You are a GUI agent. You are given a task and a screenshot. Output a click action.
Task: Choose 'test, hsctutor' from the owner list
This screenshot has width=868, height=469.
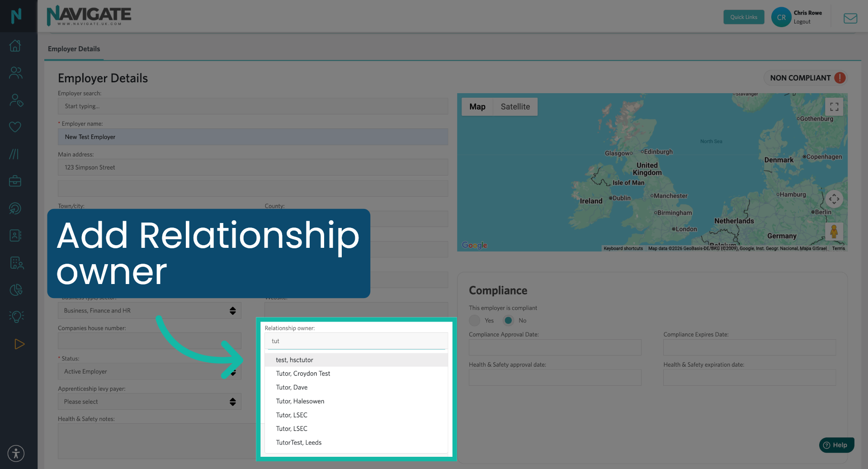356,360
